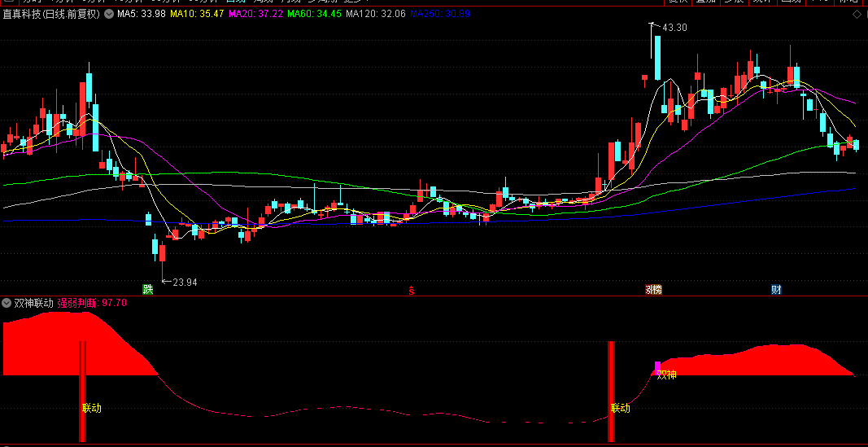This screenshot has width=868, height=447.
Task: Click the green 跌 event marker
Action: [147, 289]
